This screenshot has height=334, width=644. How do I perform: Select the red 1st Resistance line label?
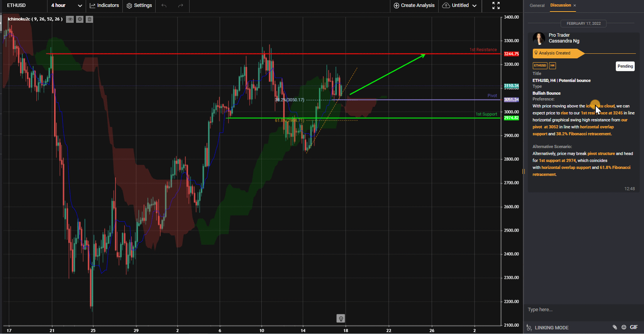[x=483, y=50]
